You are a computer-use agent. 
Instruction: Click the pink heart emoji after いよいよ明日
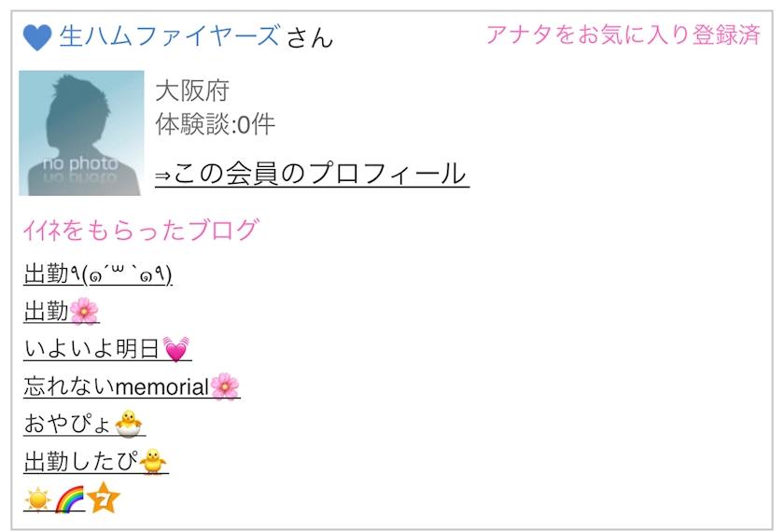[x=176, y=348]
